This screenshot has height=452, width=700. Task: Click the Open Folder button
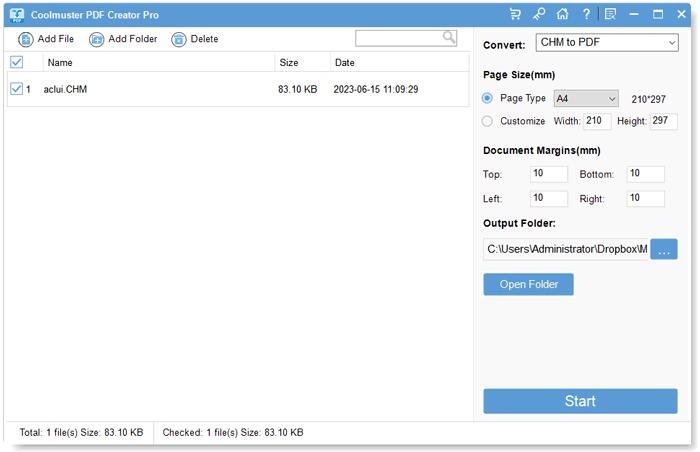[528, 285]
